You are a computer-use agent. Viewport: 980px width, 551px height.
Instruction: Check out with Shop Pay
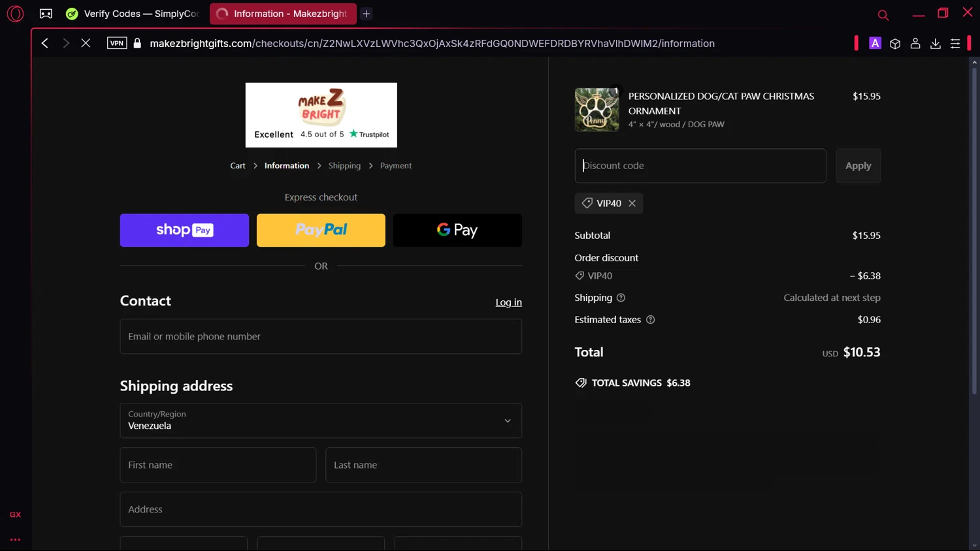184,230
